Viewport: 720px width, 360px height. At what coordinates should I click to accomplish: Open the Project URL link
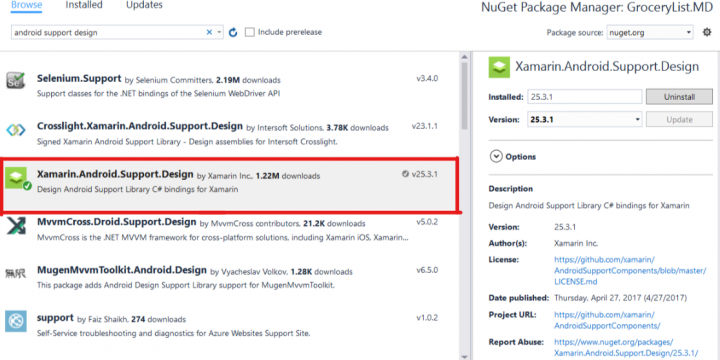pos(607,321)
